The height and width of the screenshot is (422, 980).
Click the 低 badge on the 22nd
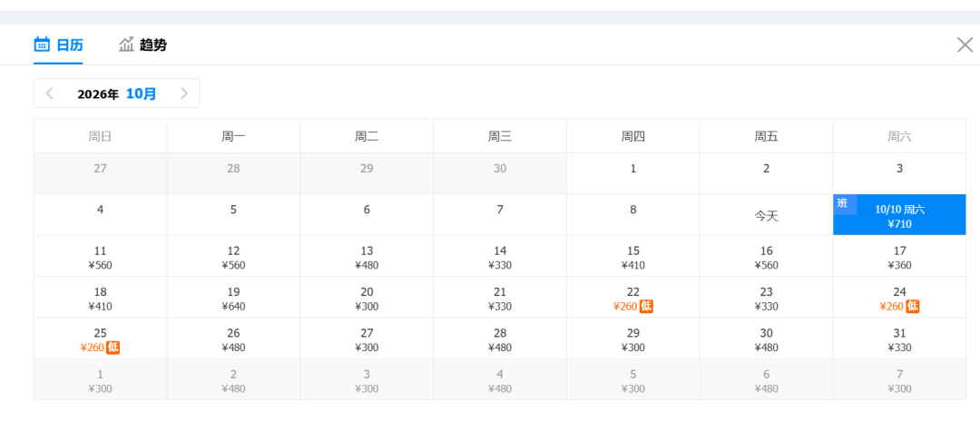click(646, 307)
